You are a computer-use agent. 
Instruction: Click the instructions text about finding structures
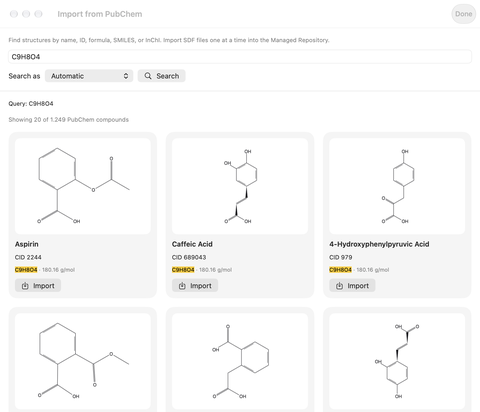pos(169,40)
